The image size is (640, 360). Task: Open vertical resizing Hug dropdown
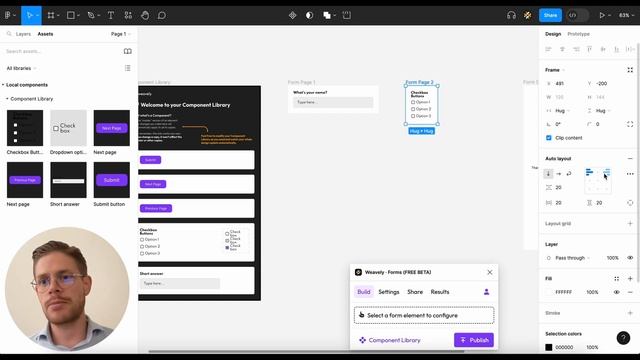coord(602,111)
